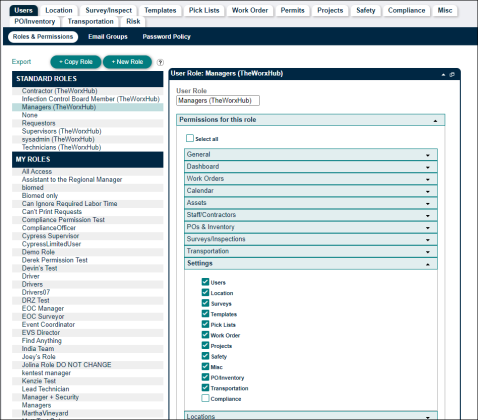Image resolution: width=478 pixels, height=420 pixels.
Task: Uncheck the Surveys settings permission
Action: click(x=205, y=303)
